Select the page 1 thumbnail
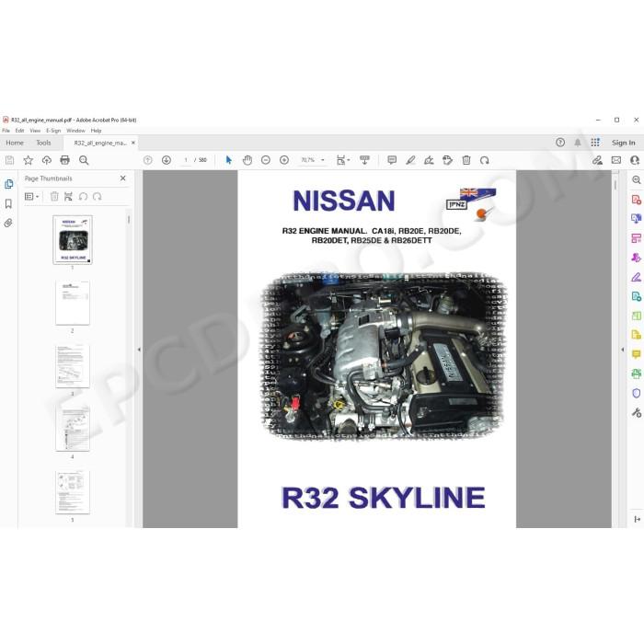This screenshot has height=644, width=644. tap(73, 240)
